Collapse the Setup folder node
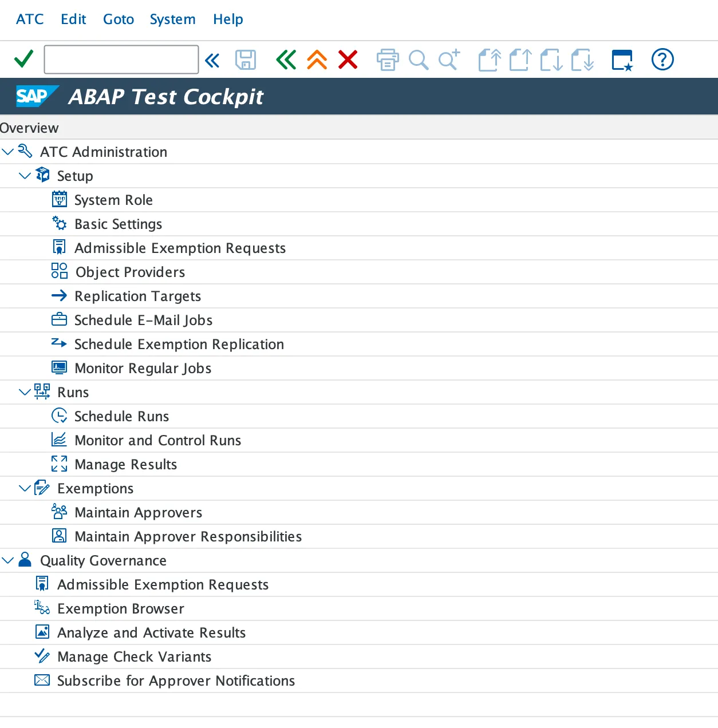Screen dimensions: 718x728 click(x=25, y=176)
